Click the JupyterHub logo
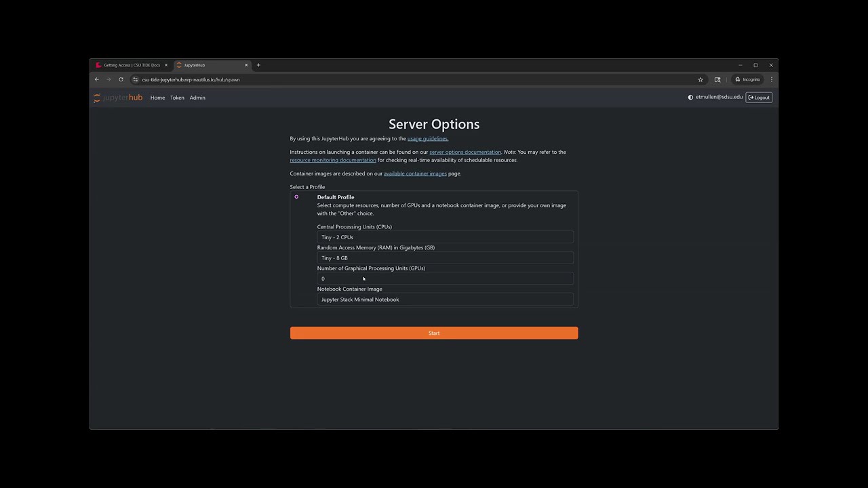868x488 pixels. [118, 98]
